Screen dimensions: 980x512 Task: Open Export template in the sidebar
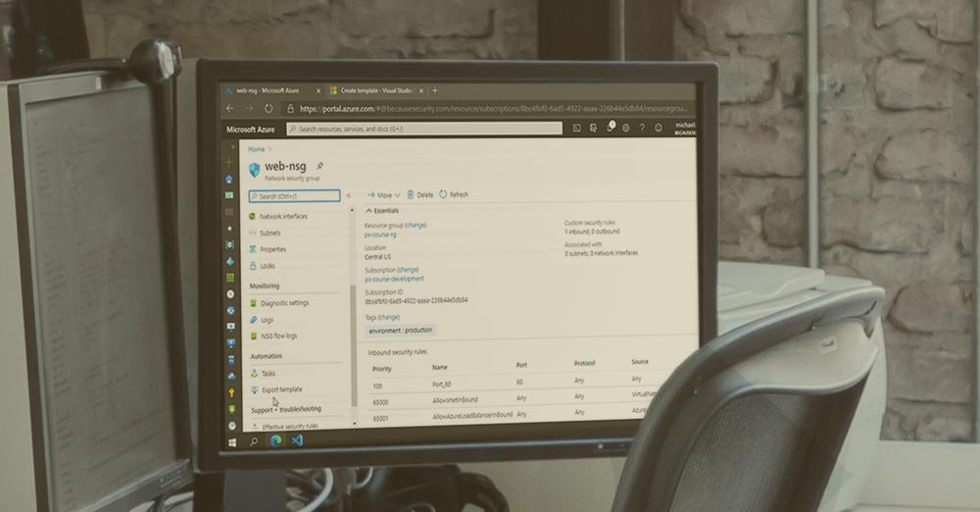tap(281, 389)
